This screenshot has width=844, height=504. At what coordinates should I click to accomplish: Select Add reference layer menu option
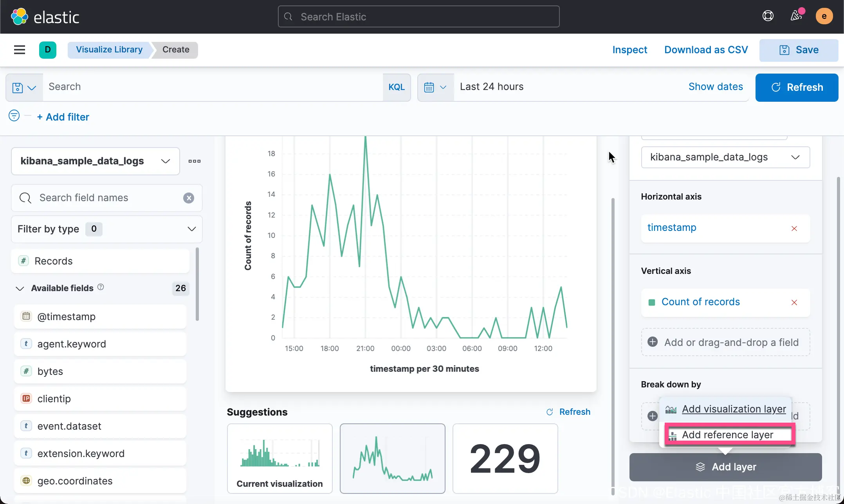(x=727, y=435)
